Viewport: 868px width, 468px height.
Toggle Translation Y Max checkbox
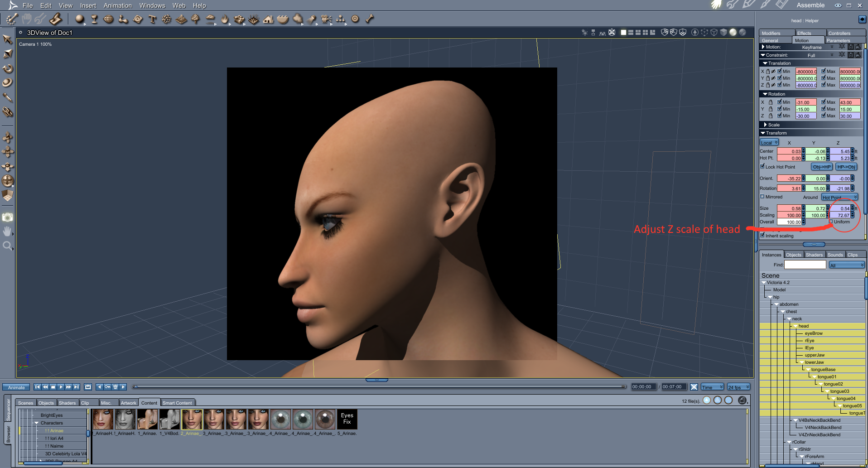[x=824, y=78]
